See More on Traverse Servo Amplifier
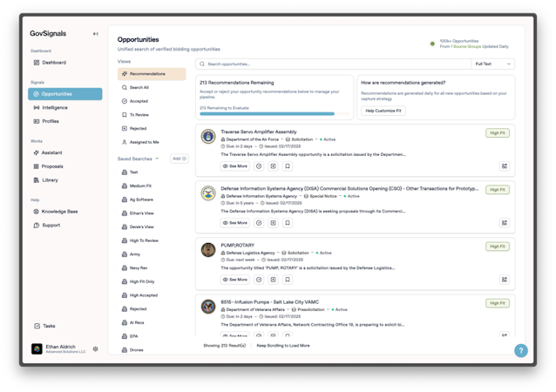This screenshot has height=392, width=556. click(x=234, y=166)
